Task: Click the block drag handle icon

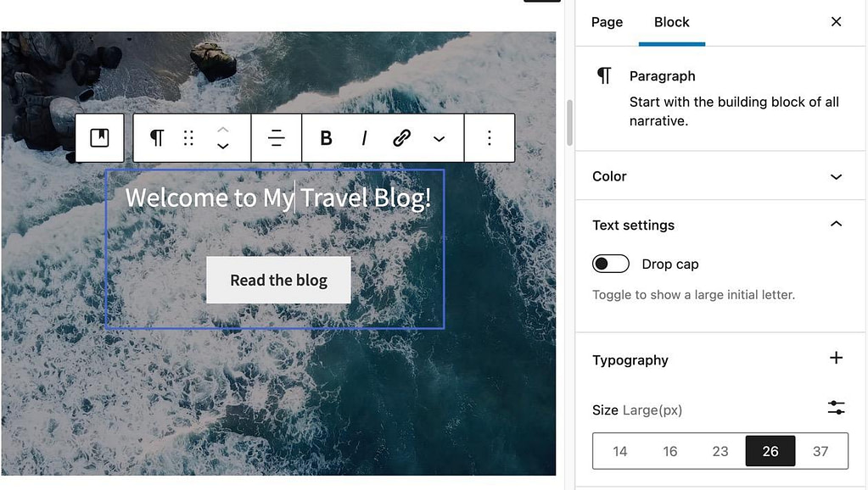Action: pos(188,137)
